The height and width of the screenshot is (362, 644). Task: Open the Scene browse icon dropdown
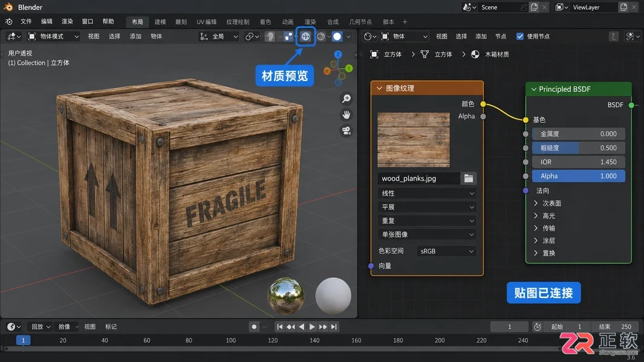coord(469,7)
